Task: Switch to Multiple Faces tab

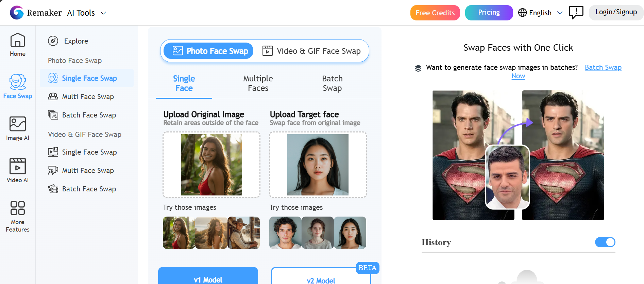Action: 258,83
